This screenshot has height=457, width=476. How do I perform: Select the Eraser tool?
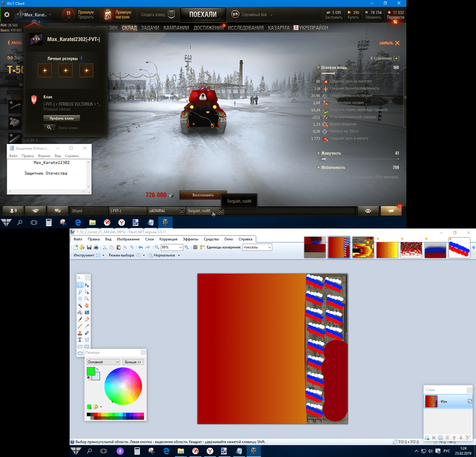(x=87, y=319)
